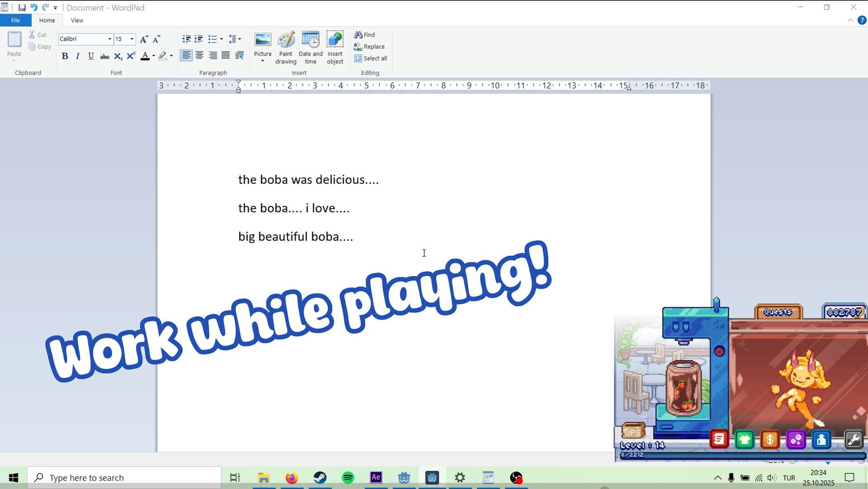Enable underline formatting
This screenshot has width=868, height=489.
(91, 56)
